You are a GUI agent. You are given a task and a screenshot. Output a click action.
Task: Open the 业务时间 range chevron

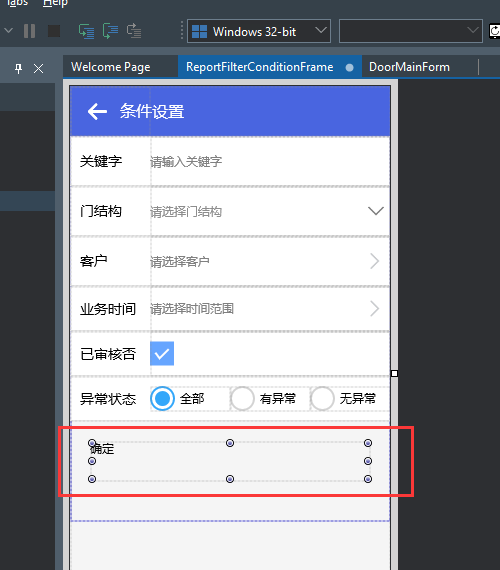pyautogui.click(x=375, y=309)
